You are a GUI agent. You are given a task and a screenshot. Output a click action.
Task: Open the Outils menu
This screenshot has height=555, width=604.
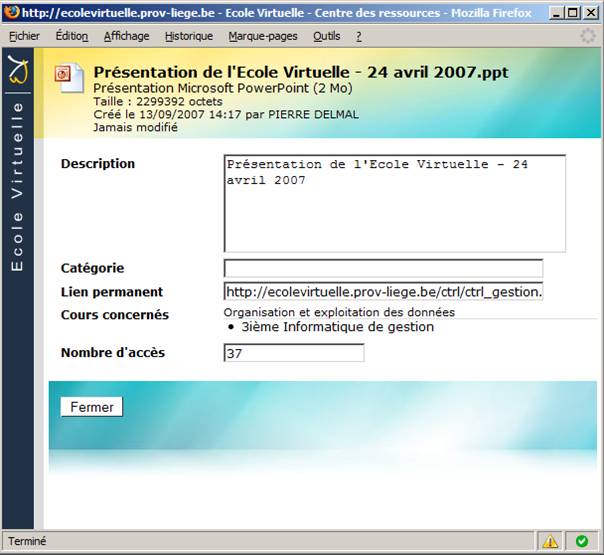tap(326, 36)
